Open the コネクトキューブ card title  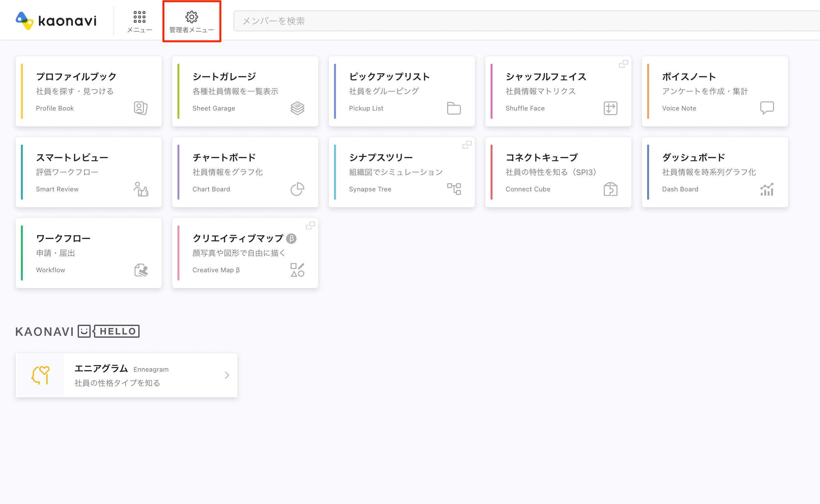point(541,157)
